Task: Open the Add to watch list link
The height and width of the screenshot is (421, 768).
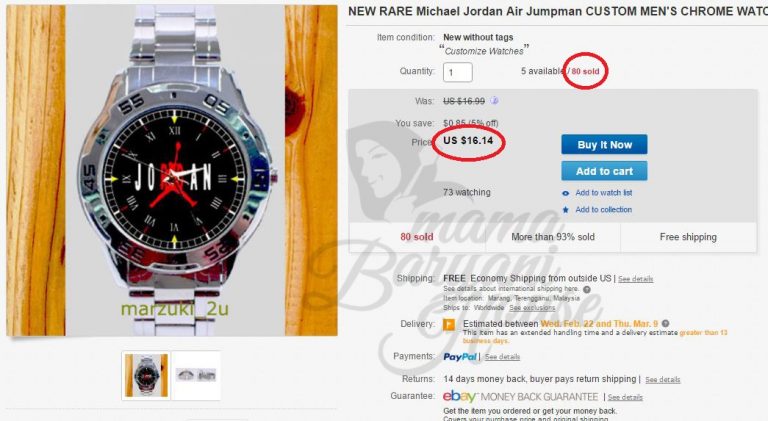Action: [603, 193]
